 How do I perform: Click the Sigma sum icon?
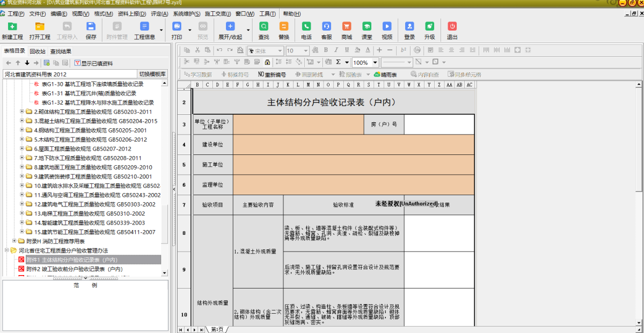click(338, 62)
